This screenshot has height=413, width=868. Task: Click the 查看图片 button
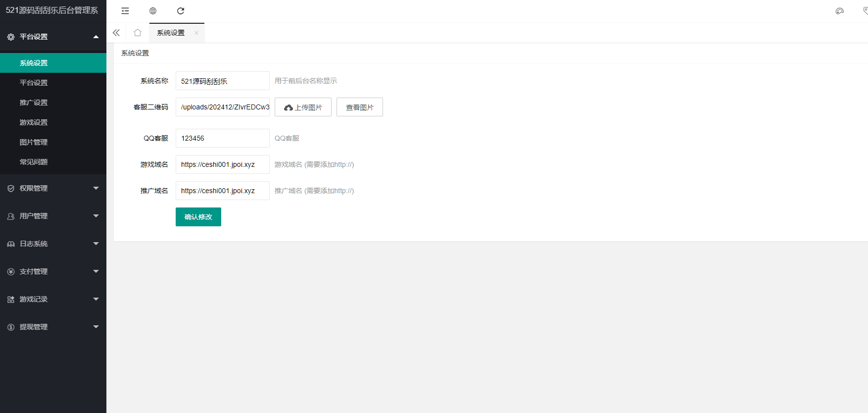point(360,107)
